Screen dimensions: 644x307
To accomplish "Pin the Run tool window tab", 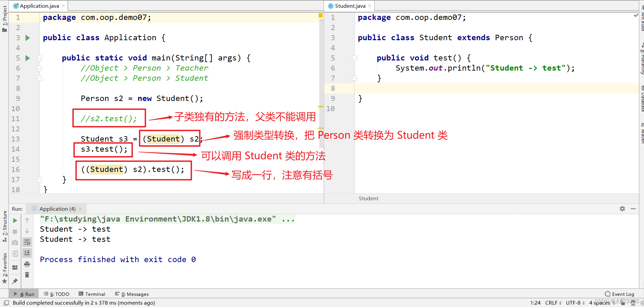I will tap(15, 281).
